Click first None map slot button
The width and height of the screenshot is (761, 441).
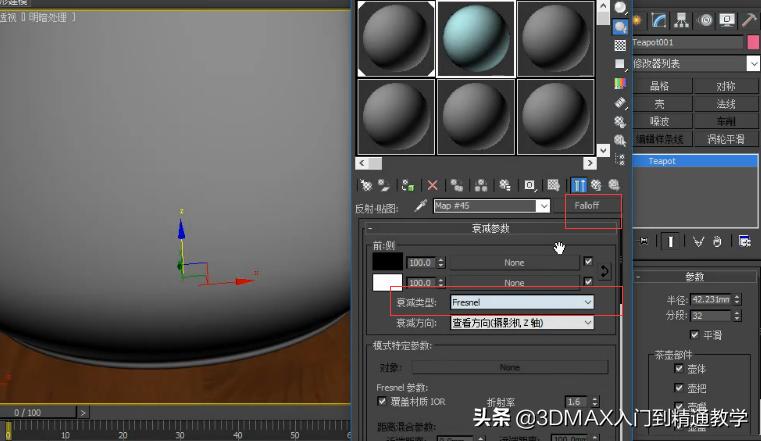coord(514,262)
